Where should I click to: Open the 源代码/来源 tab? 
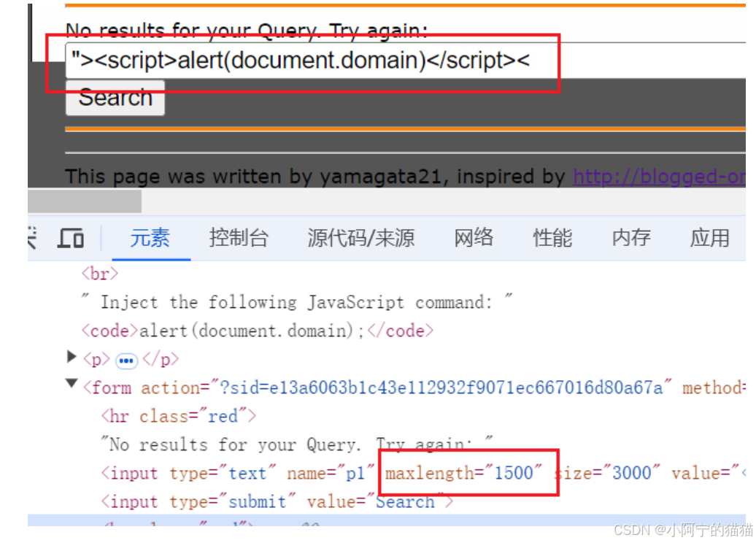[x=361, y=238]
